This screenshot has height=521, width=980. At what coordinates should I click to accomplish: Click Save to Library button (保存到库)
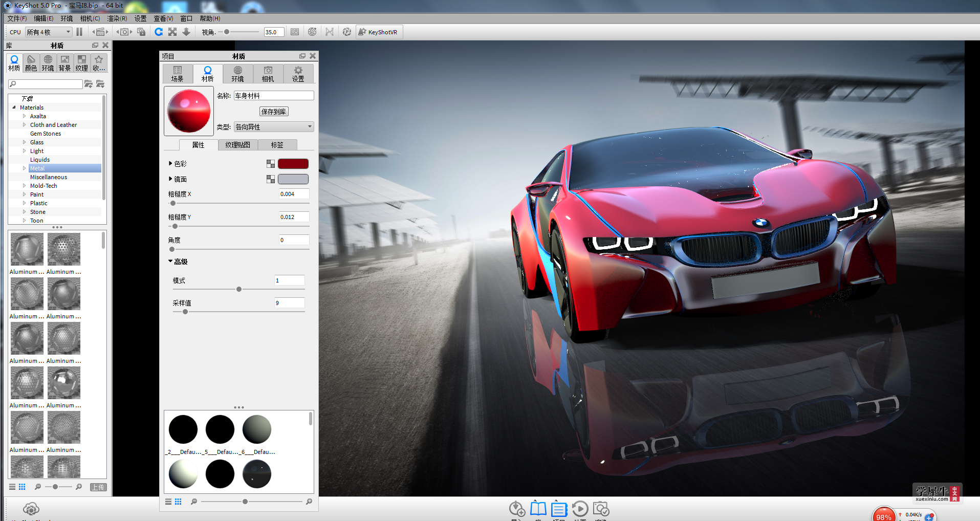(274, 112)
